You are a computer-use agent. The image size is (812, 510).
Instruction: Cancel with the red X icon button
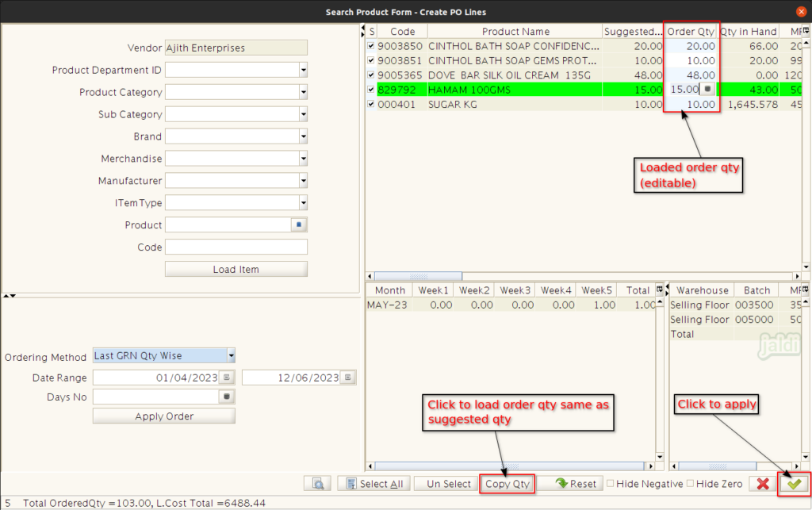point(763,484)
